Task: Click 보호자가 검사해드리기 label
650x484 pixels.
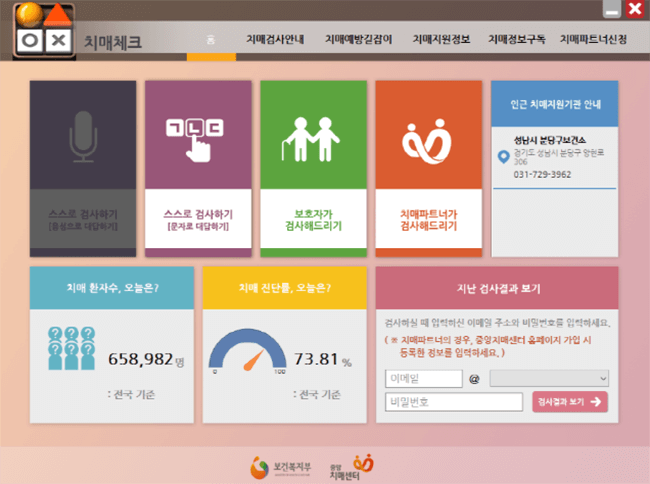Action: tap(313, 220)
